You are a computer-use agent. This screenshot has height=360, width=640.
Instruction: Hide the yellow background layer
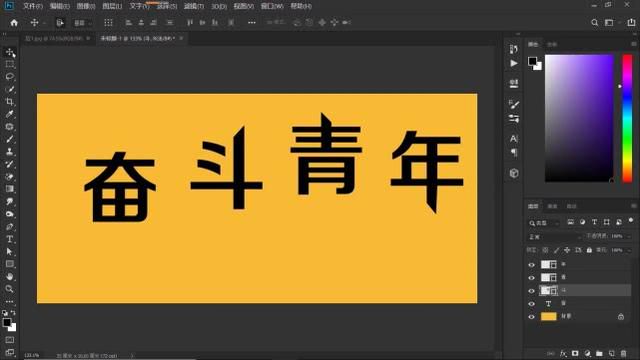click(x=531, y=317)
